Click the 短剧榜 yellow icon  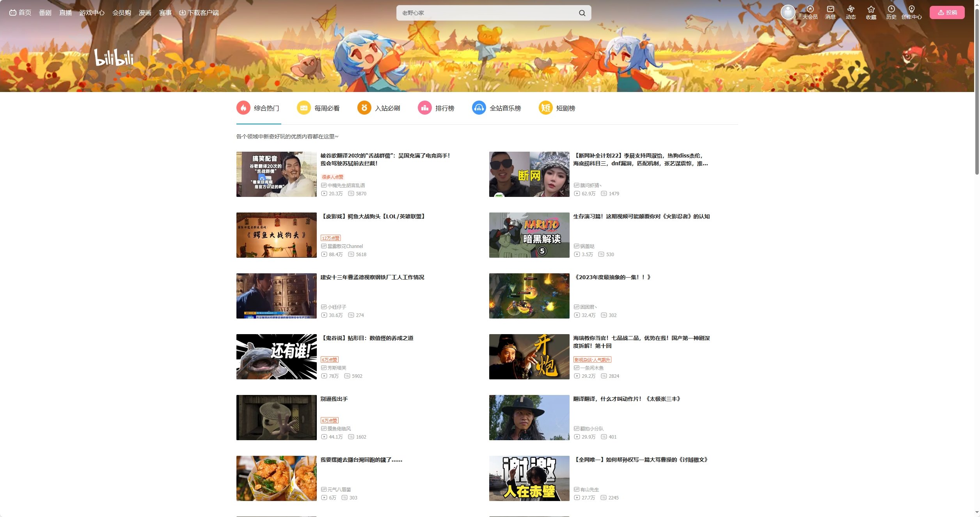545,108
